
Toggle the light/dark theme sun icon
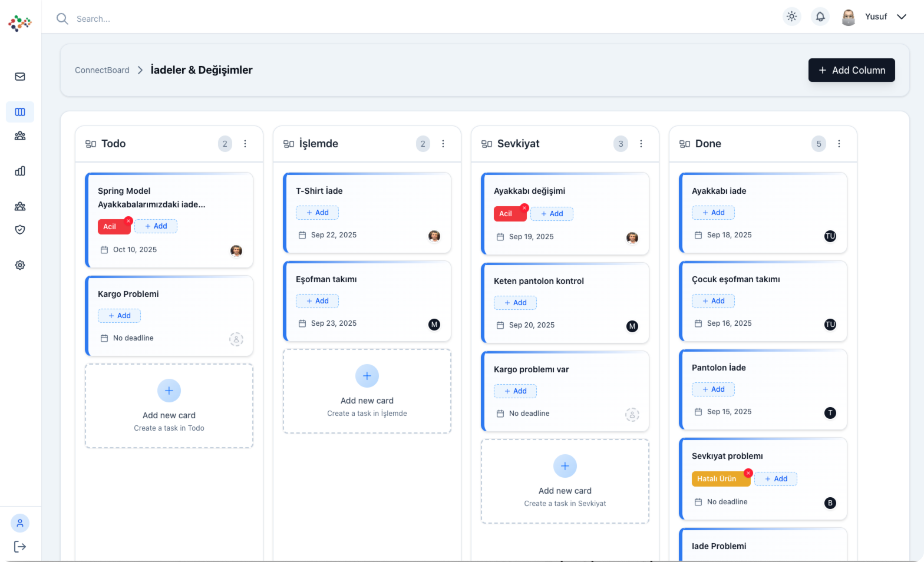click(791, 16)
